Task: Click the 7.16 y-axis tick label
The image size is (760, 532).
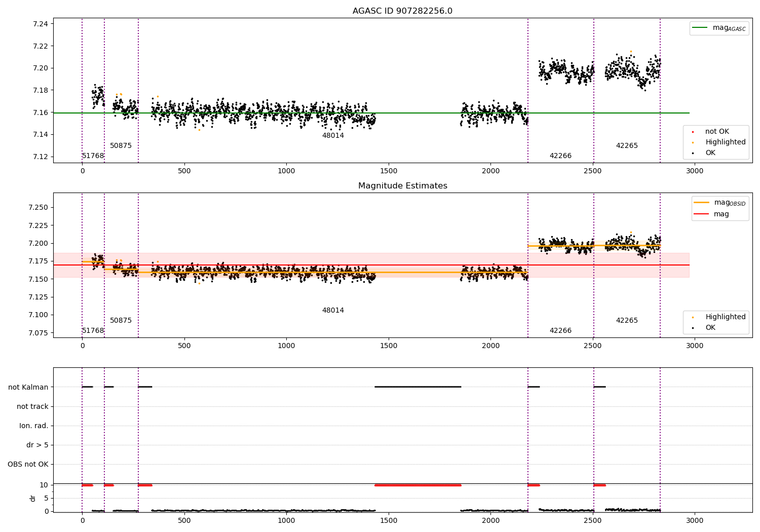Action: [41, 112]
